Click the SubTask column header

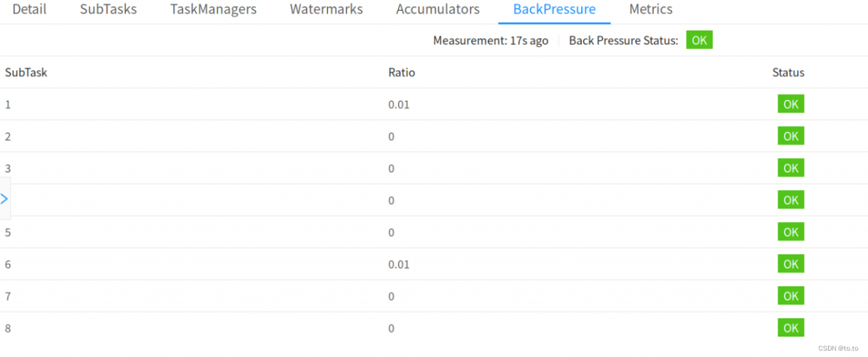pyautogui.click(x=26, y=72)
